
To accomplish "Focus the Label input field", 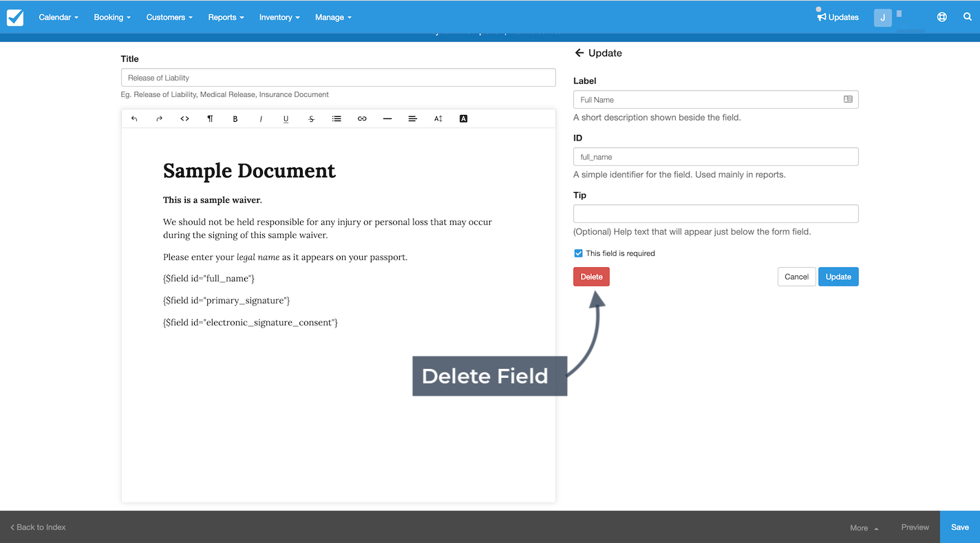I will pos(716,99).
